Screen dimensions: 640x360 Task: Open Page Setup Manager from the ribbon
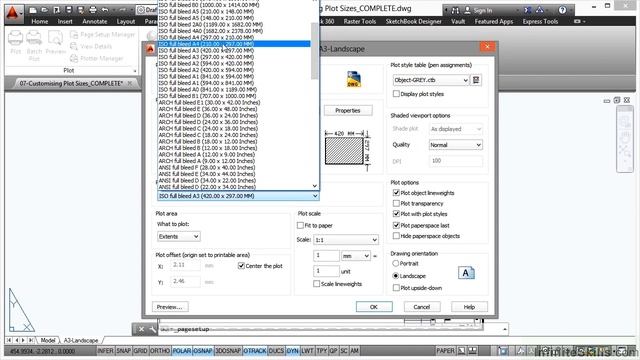tap(102, 35)
